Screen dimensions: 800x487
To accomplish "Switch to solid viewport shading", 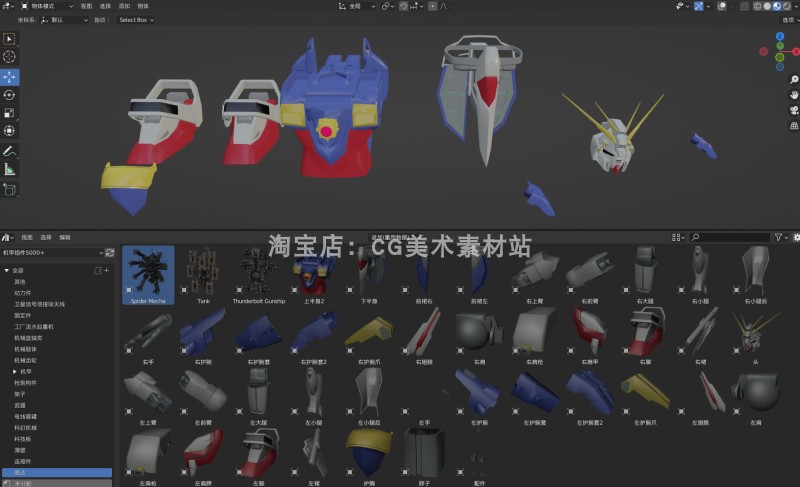I will tap(767, 6).
